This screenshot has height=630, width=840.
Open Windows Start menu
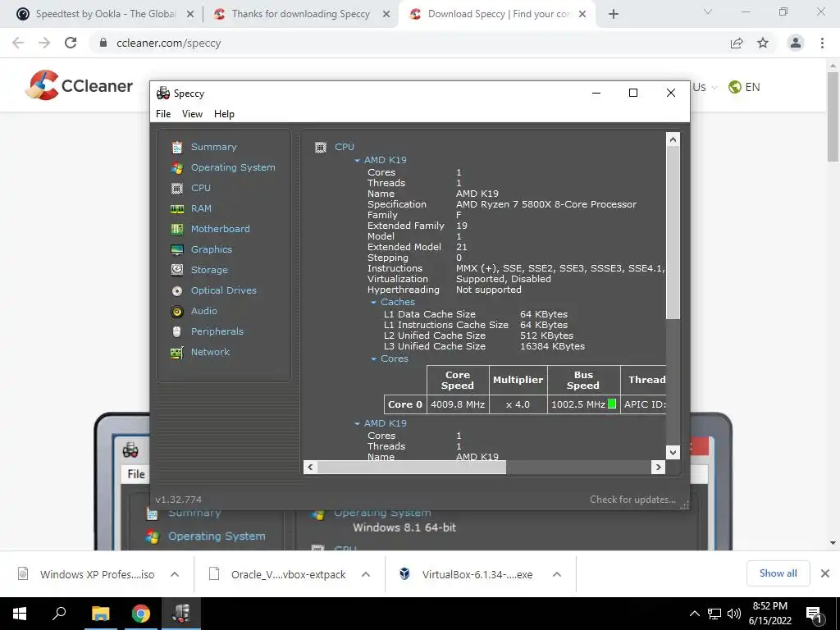tap(20, 614)
